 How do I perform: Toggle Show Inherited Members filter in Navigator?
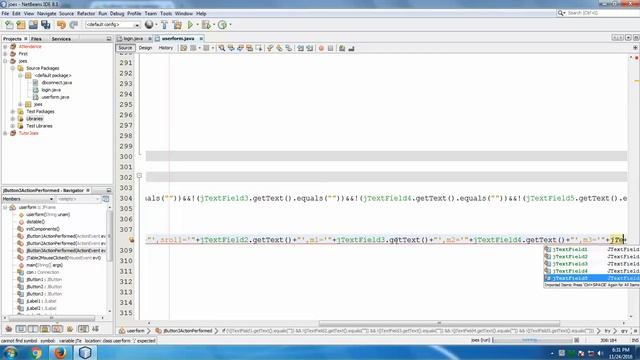(x=9, y=329)
